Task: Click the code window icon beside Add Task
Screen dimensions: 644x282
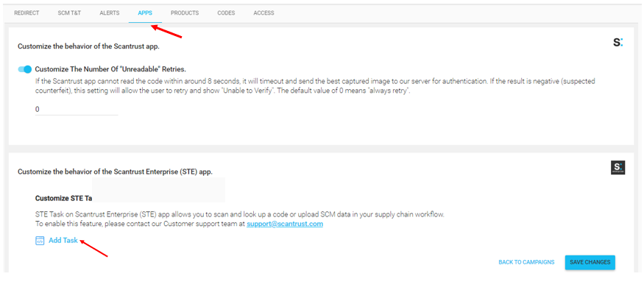Action: point(40,241)
